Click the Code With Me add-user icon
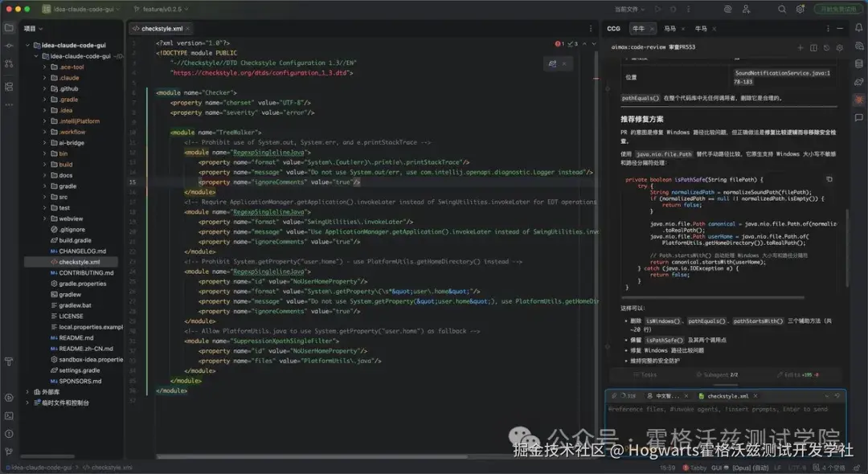The height and width of the screenshot is (474, 868). pos(746,10)
